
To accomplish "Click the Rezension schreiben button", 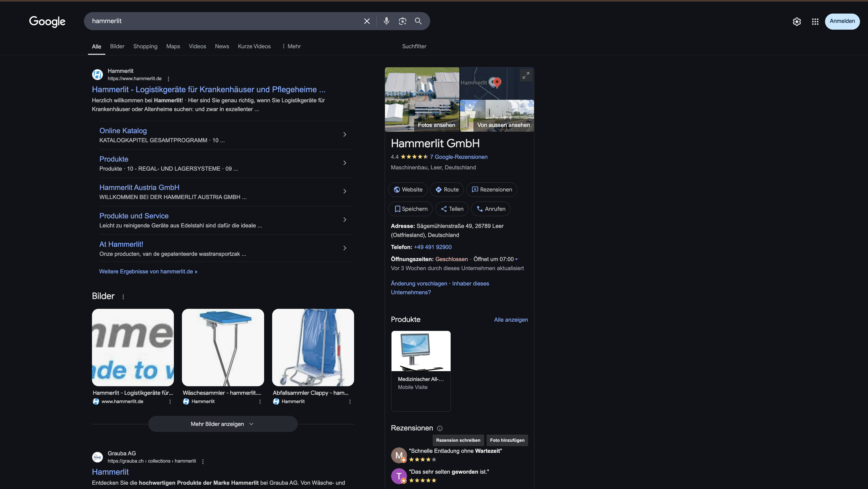I will pyautogui.click(x=458, y=440).
